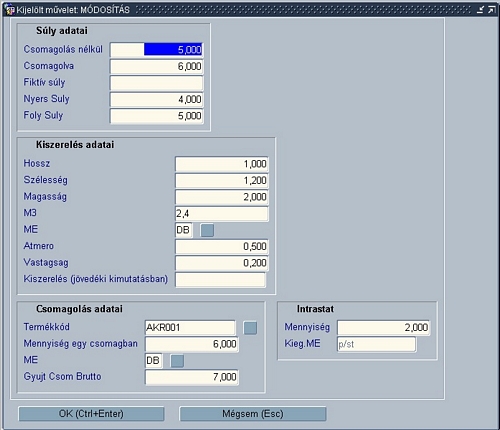Cancel with the Mégsem (Esc) button
The image size is (500, 430).
pos(253,414)
